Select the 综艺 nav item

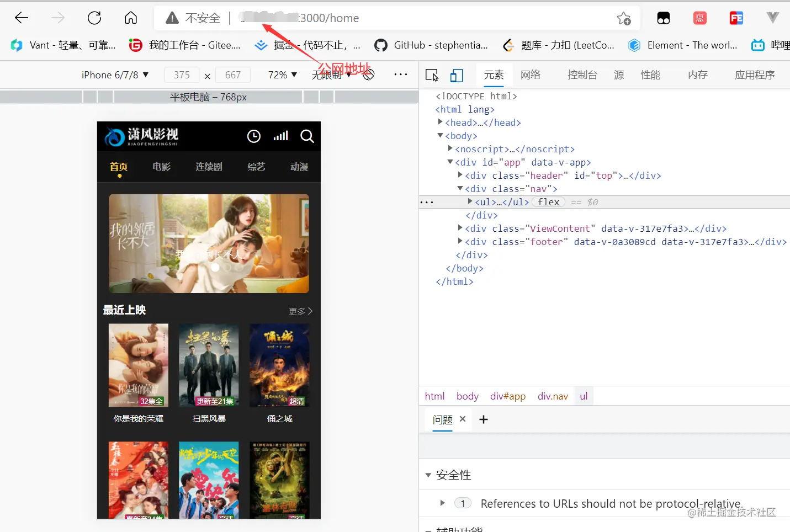tap(256, 167)
